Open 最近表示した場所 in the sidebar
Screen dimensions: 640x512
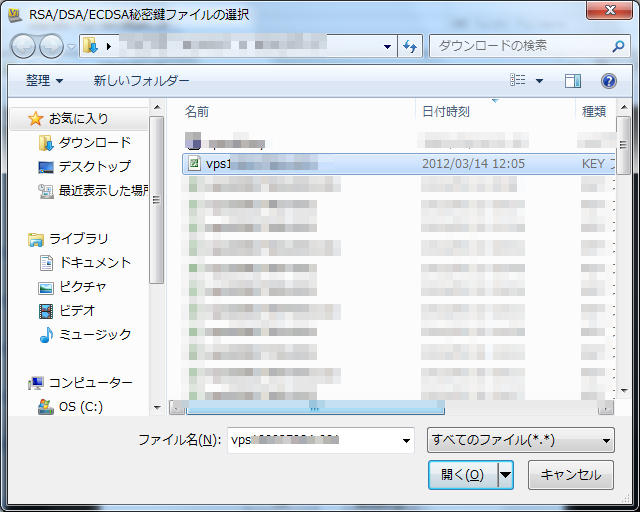103,190
